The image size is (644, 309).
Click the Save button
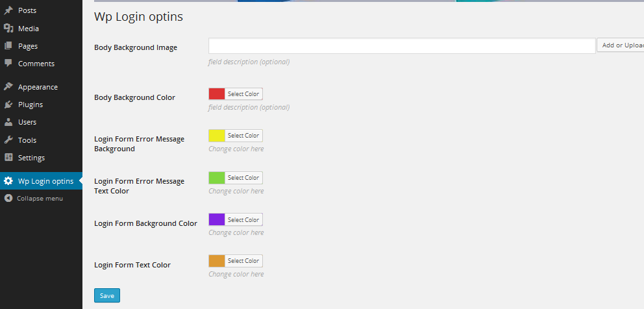(106, 295)
